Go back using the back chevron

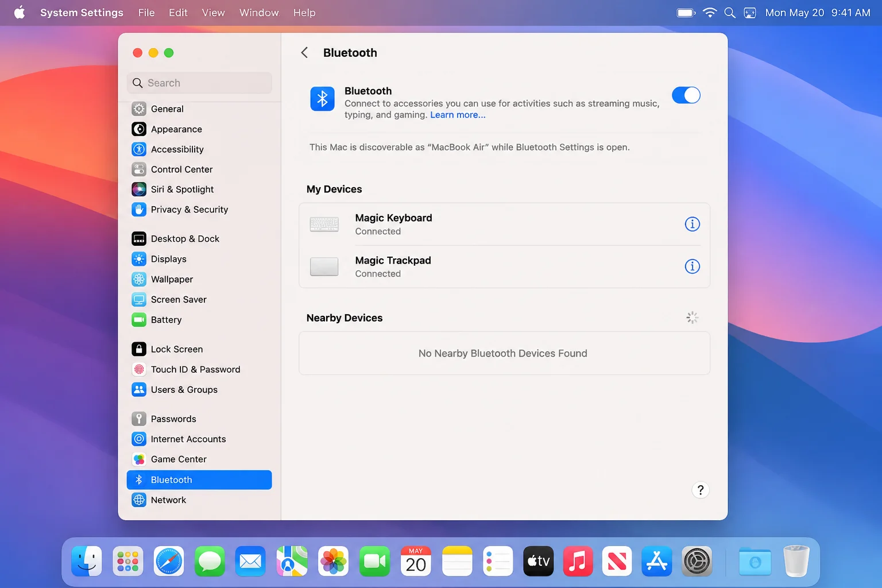click(x=304, y=53)
